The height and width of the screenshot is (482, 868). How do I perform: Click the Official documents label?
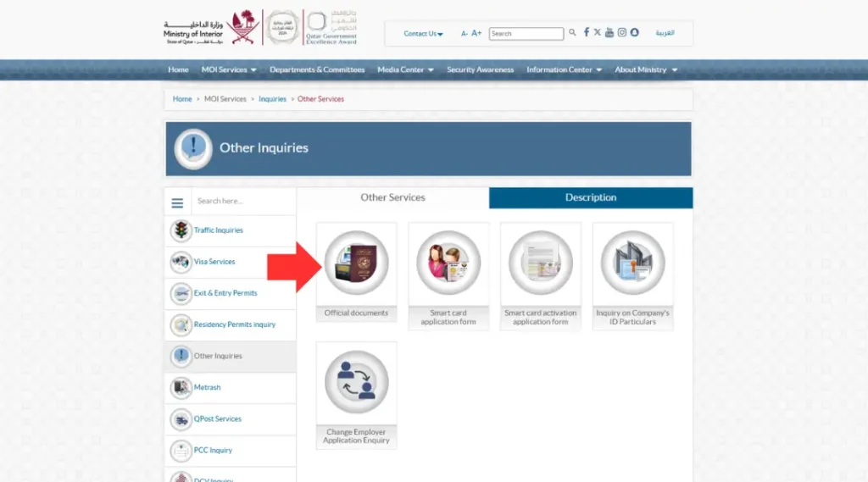357,313
